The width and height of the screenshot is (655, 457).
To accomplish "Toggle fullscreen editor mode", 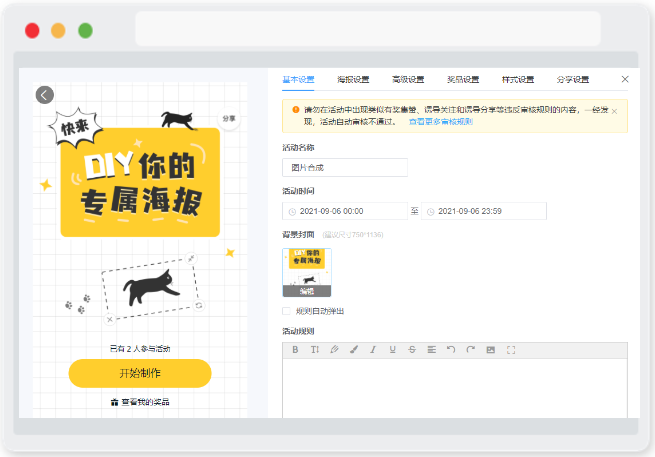I will (511, 350).
